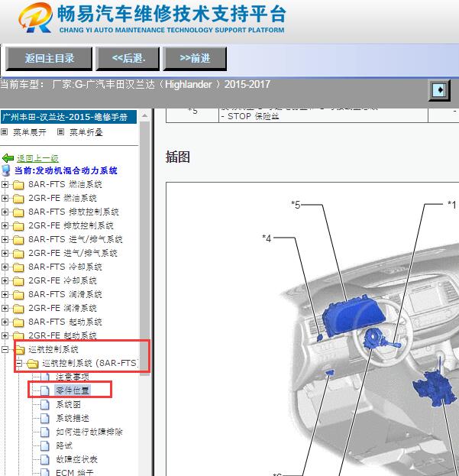
Task: Click the open folder icon for 巡航控制系统
Action: pyautogui.click(x=20, y=350)
